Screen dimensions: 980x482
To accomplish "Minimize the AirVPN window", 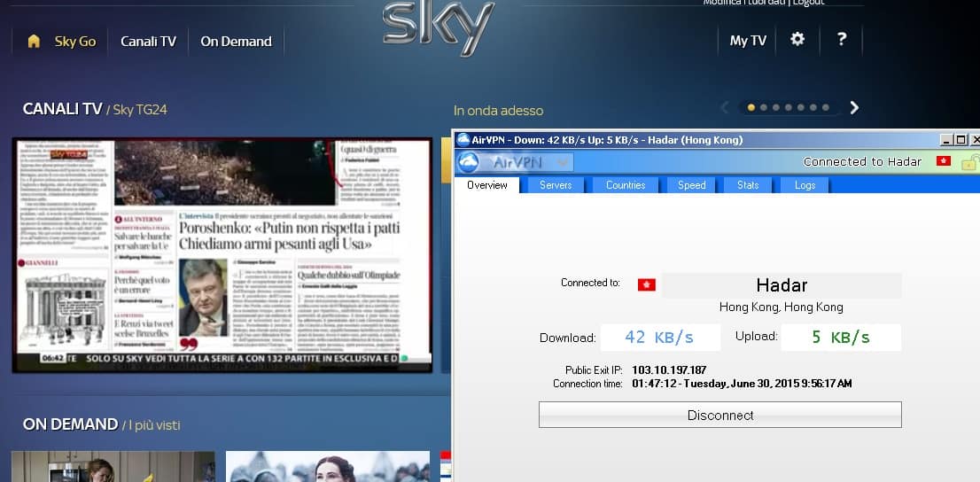I will 947,140.
